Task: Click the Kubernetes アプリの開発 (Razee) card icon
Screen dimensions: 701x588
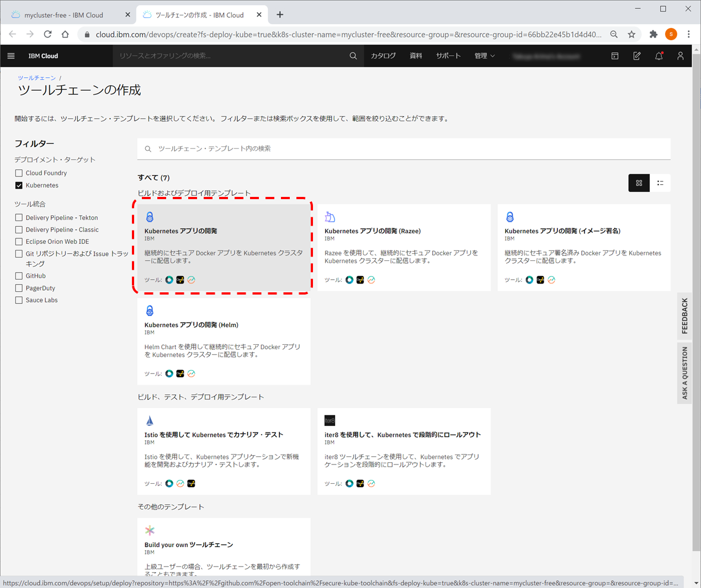Action: pos(330,217)
